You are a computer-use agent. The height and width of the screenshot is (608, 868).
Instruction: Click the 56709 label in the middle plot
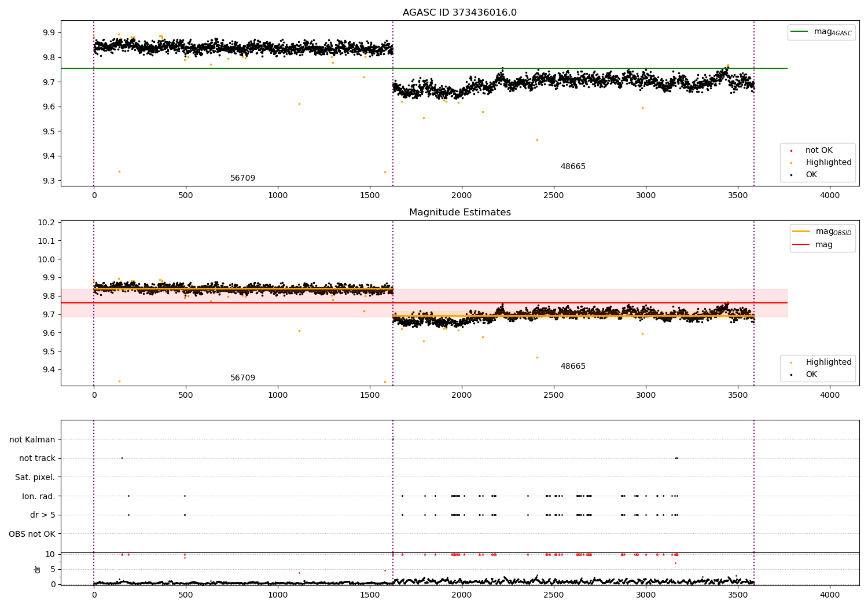click(x=242, y=378)
